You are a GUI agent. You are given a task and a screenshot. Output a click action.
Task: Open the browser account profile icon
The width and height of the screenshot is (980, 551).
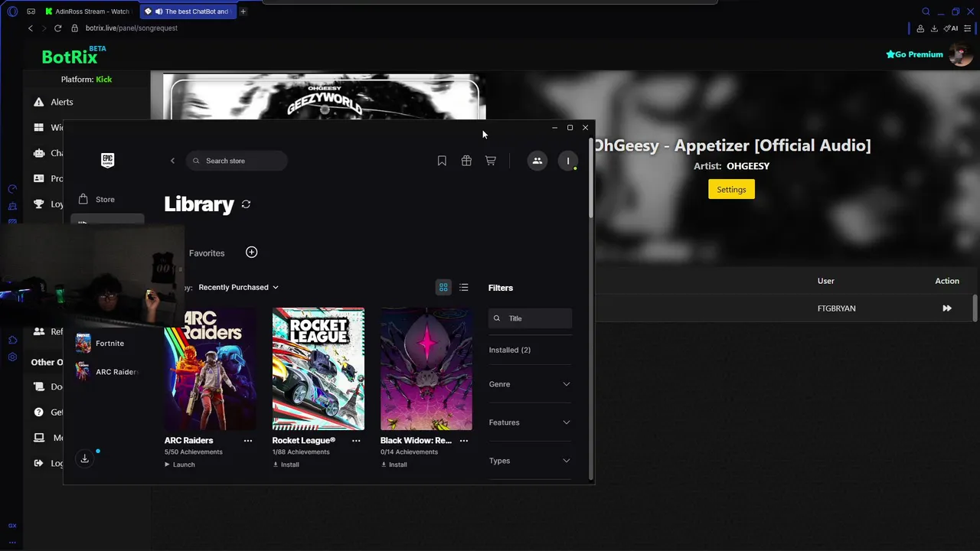pos(920,28)
